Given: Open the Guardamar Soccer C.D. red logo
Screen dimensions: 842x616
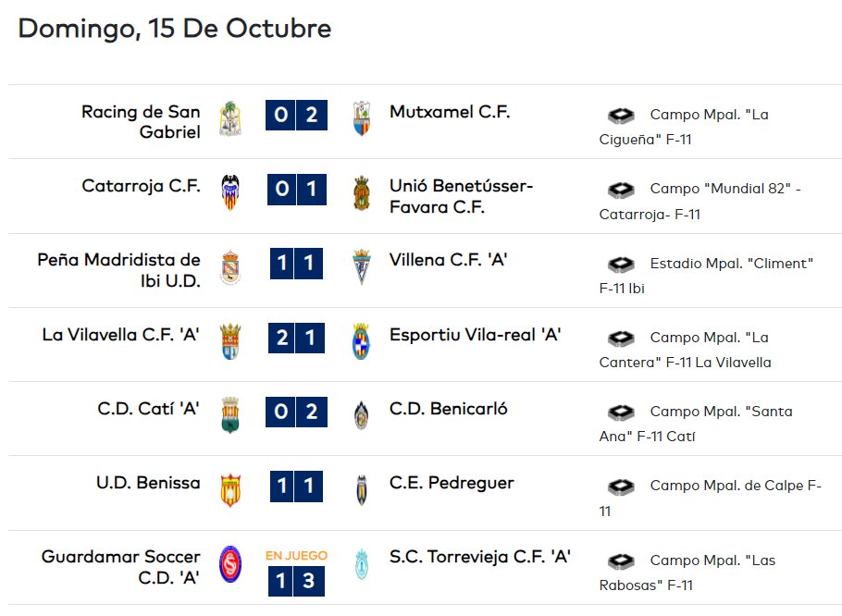Looking at the screenshot, I should click(x=230, y=564).
